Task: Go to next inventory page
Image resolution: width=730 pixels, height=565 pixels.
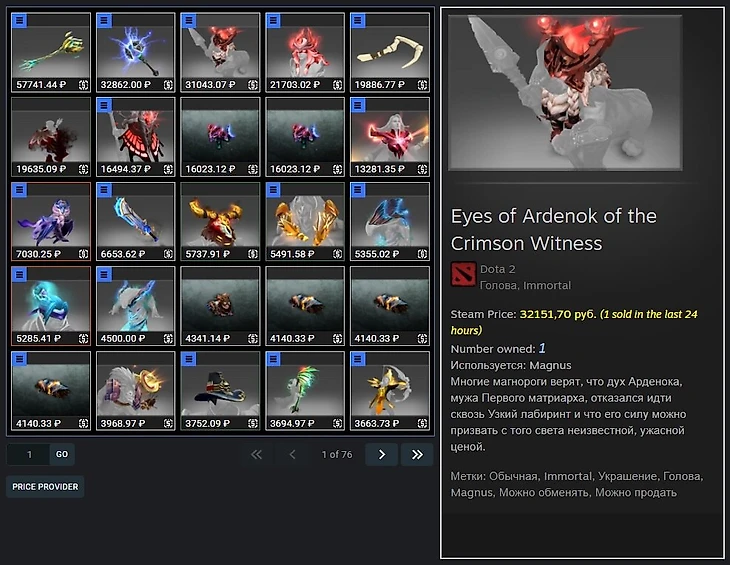Action: [x=382, y=454]
